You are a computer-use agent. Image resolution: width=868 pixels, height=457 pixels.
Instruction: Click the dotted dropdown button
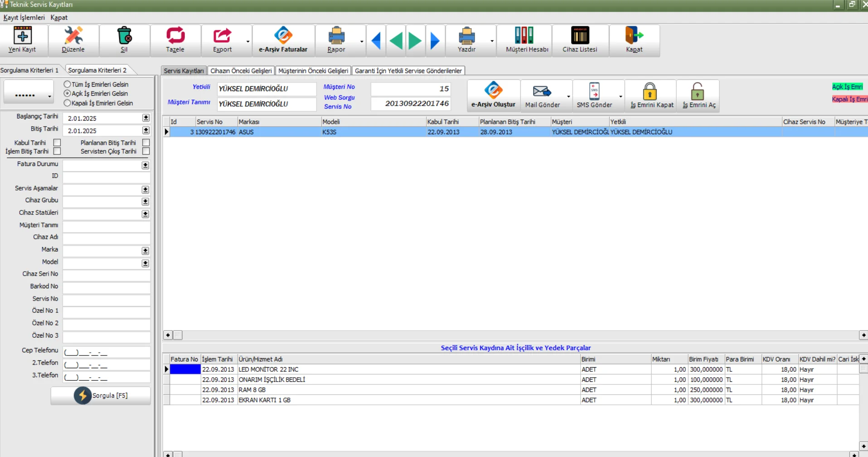pos(29,92)
